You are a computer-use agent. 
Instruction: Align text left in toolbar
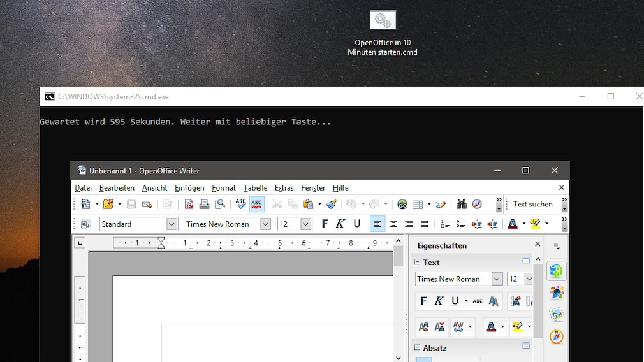pyautogui.click(x=377, y=224)
